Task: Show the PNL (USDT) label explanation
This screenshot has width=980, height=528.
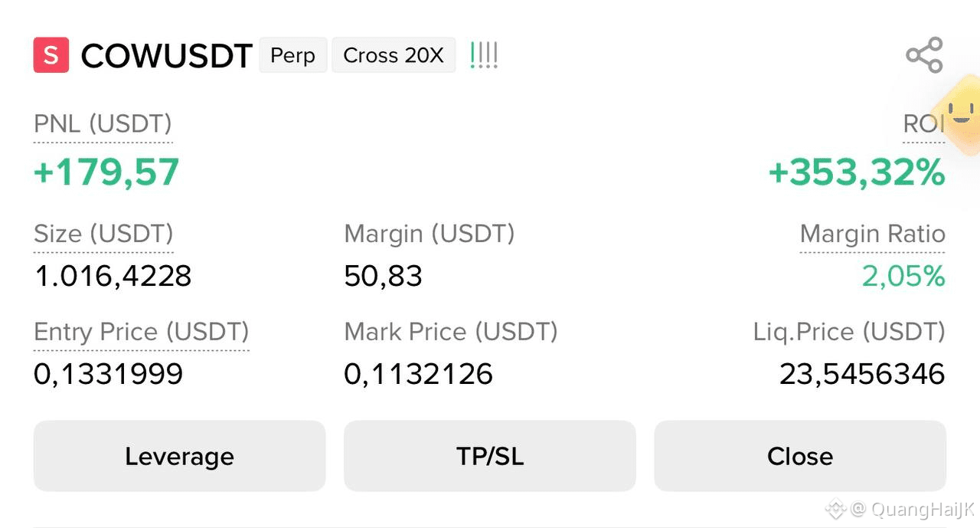Action: click(103, 124)
